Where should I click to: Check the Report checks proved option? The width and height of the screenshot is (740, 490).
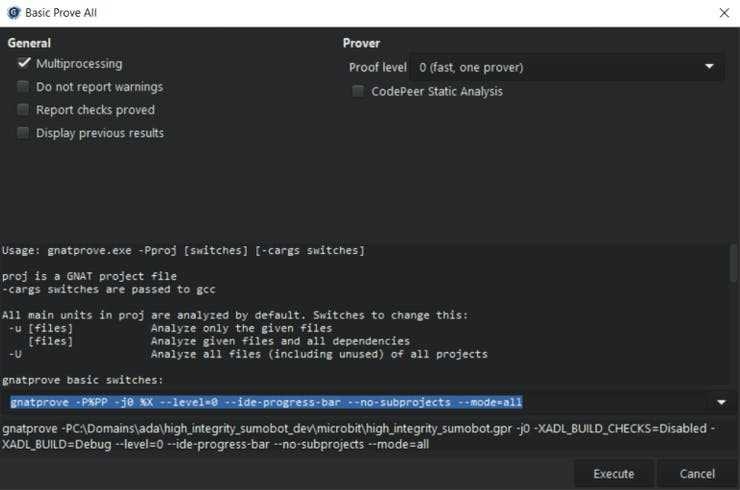coord(23,110)
